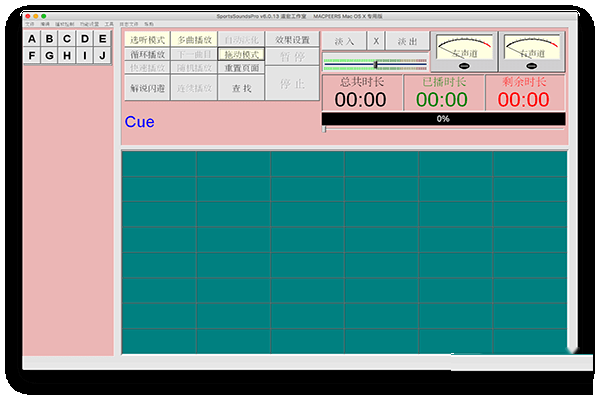600x400 pixels.
Task: Click the 暂停 pause button
Action: [x=292, y=57]
